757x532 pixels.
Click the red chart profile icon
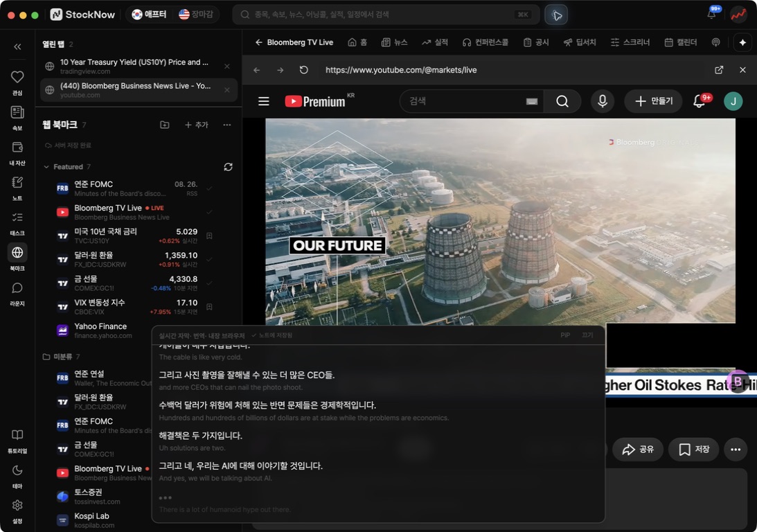(738, 15)
